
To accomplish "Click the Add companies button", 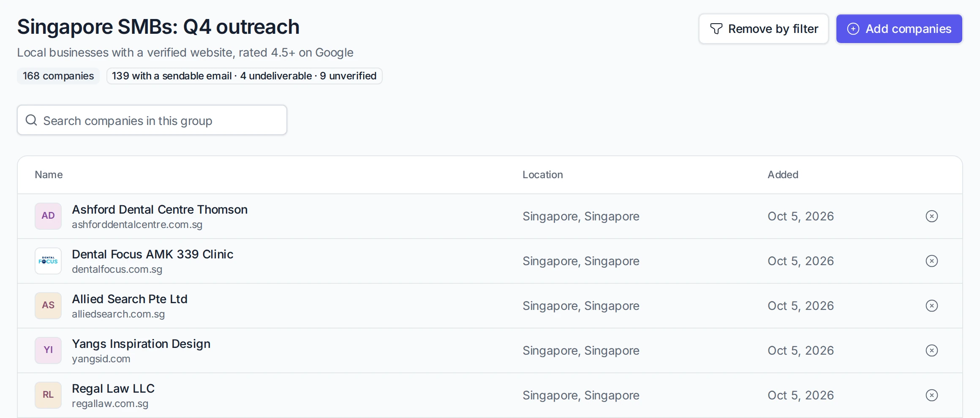I will tap(899, 29).
